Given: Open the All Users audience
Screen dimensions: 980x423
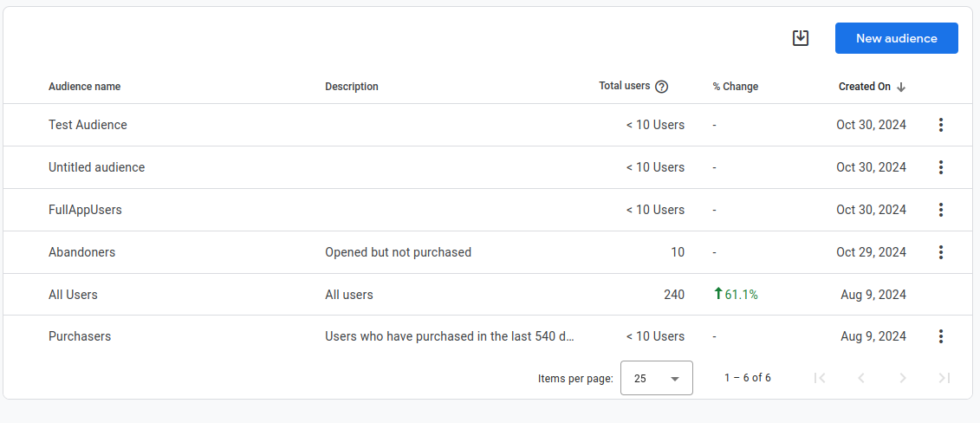Looking at the screenshot, I should [x=73, y=295].
